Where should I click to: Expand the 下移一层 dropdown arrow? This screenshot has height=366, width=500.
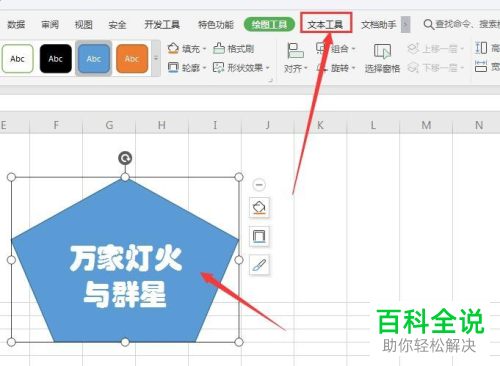pyautogui.click(x=462, y=68)
